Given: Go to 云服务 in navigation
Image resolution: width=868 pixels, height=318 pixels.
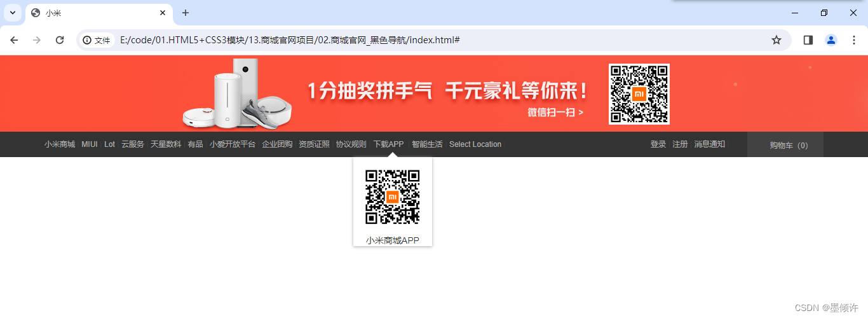Looking at the screenshot, I should click(133, 144).
